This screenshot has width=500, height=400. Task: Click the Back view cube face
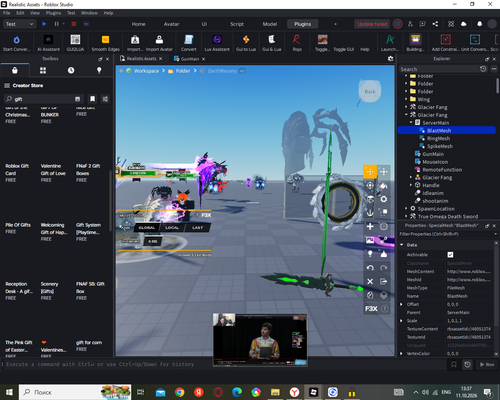point(370,91)
